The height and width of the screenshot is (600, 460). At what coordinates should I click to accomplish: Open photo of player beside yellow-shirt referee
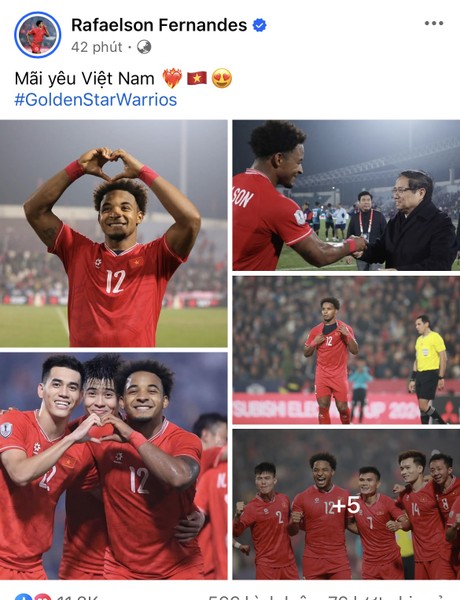(346, 350)
